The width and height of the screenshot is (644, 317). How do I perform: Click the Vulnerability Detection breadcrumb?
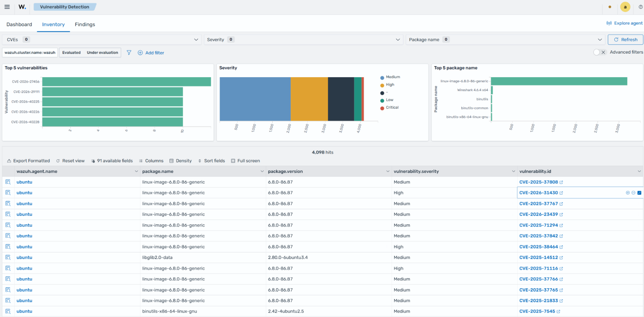pos(64,7)
